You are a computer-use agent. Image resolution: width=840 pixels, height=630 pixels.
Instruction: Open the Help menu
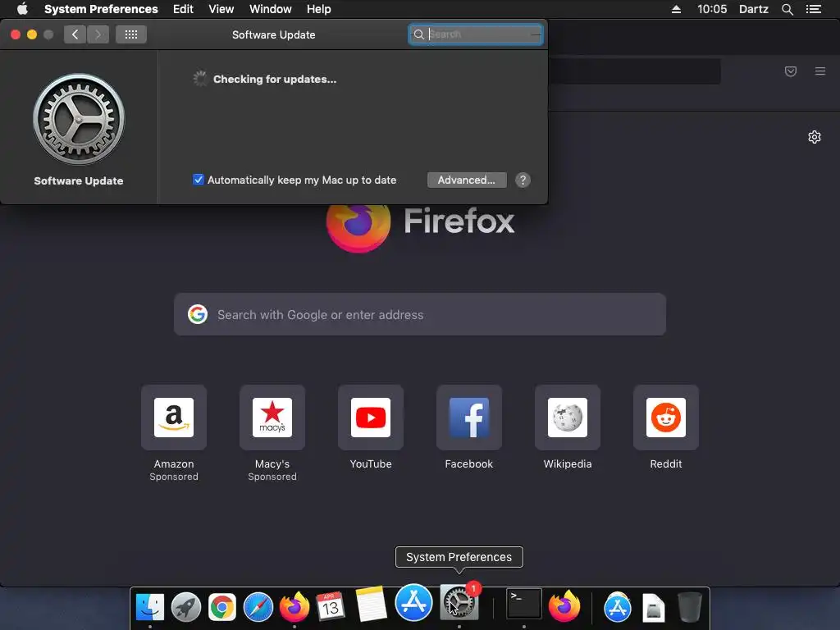pos(318,9)
